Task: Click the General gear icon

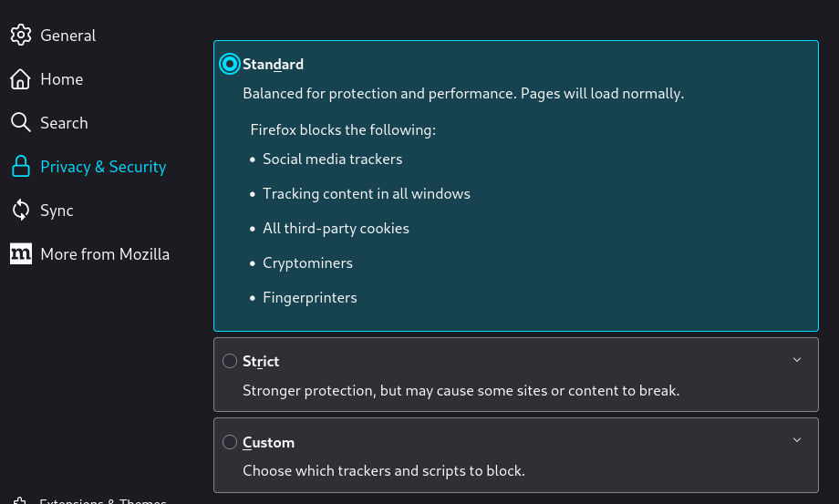Action: pos(21,35)
